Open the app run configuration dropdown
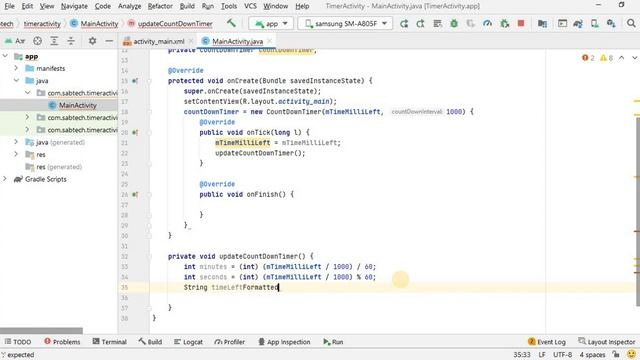640x360 pixels. pyautogui.click(x=271, y=24)
